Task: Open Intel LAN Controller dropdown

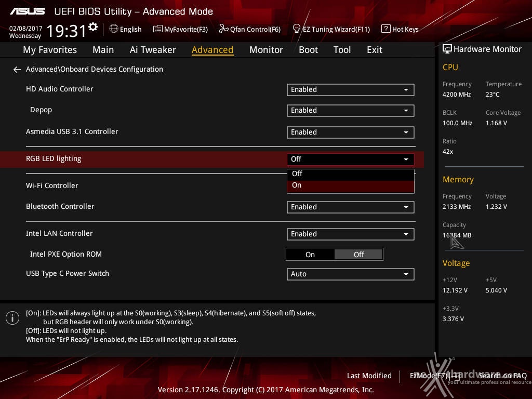Action: click(x=351, y=234)
